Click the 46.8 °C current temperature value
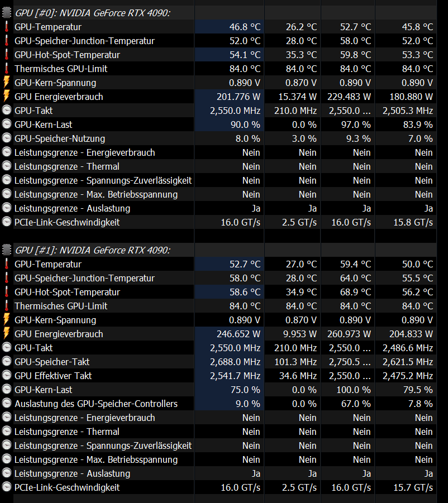The width and height of the screenshot is (448, 503). click(x=245, y=27)
